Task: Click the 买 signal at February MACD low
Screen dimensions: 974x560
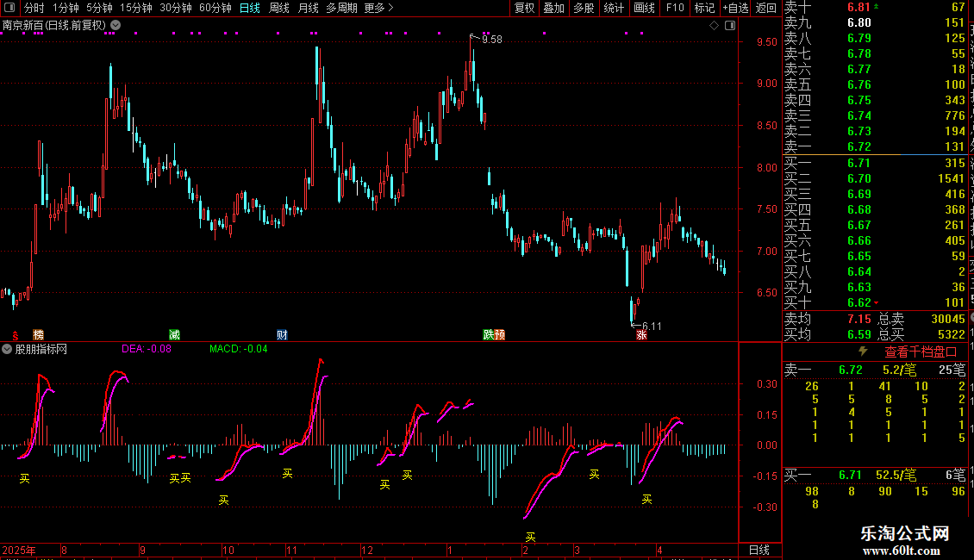Action: point(530,537)
